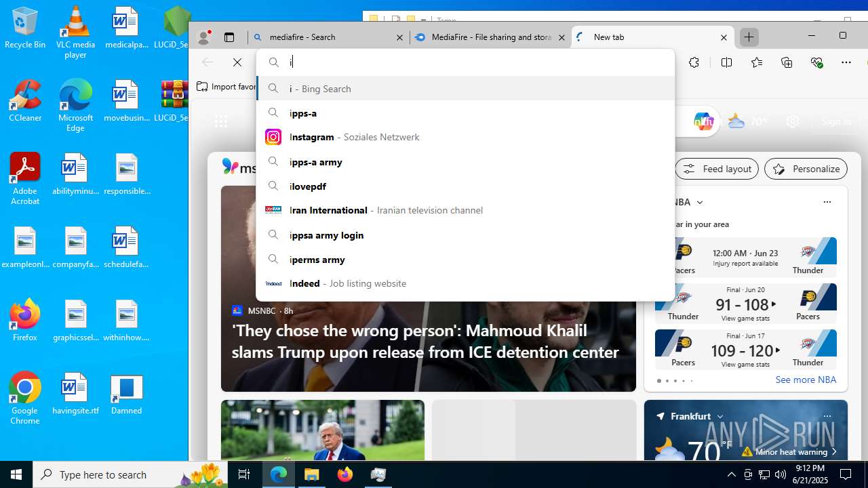The image size is (868, 488).
Task: View game stats for Pacers 109-120 Thunder
Action: (x=745, y=364)
